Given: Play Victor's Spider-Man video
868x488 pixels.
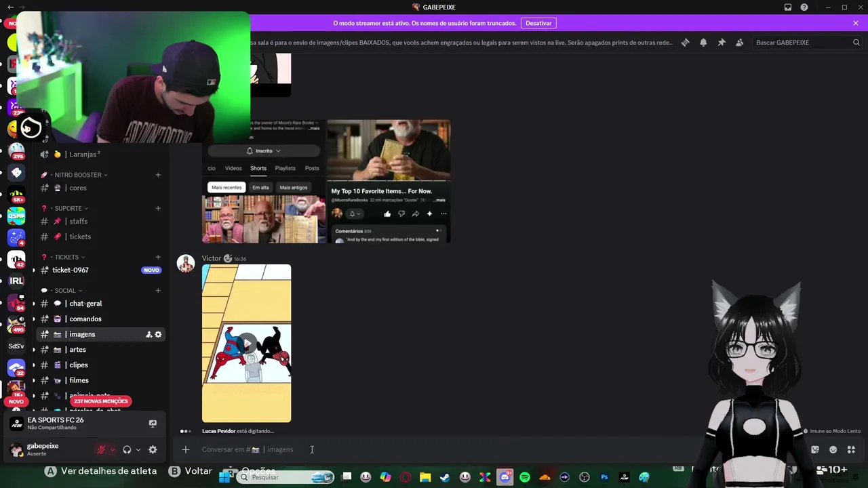Looking at the screenshot, I should pos(246,344).
